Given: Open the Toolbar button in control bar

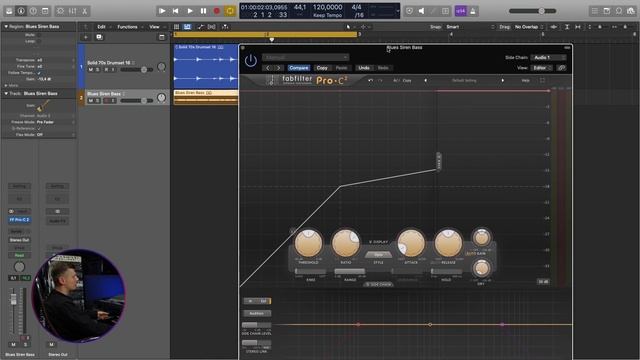Looking at the screenshot, I should tap(45, 11).
